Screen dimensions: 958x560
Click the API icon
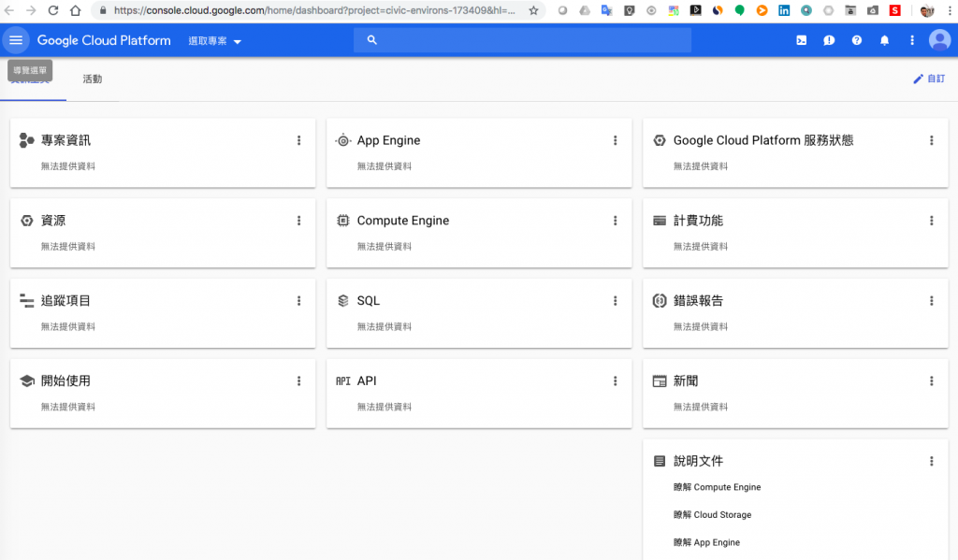342,381
